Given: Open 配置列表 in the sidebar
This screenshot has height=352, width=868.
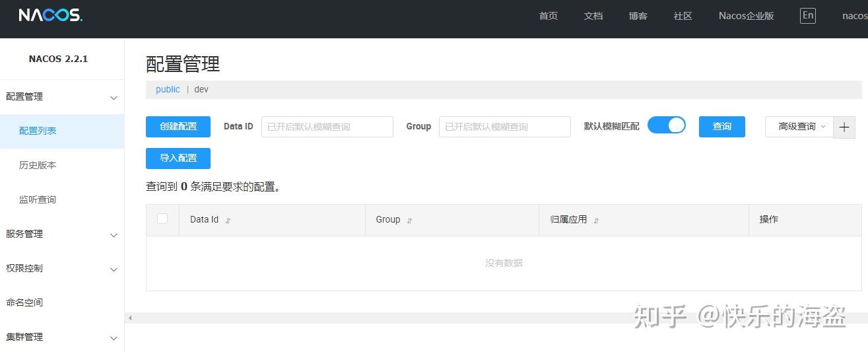Looking at the screenshot, I should pos(62,131).
